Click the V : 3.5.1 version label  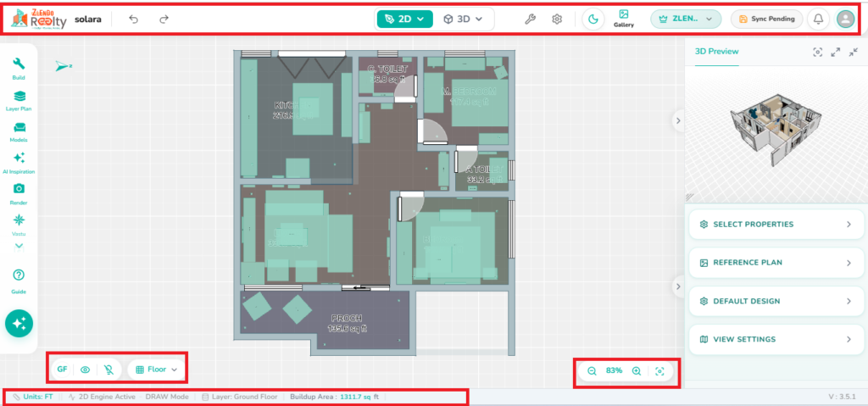[x=842, y=397]
